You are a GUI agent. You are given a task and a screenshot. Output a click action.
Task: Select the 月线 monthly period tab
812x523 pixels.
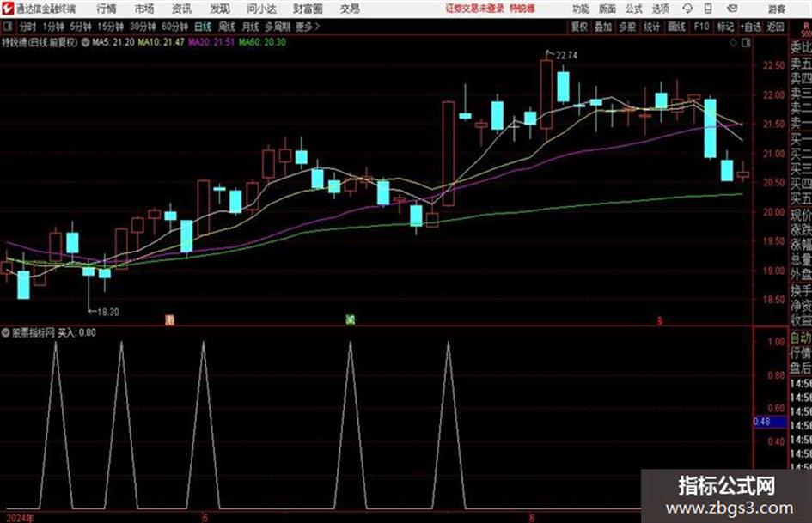(x=251, y=27)
